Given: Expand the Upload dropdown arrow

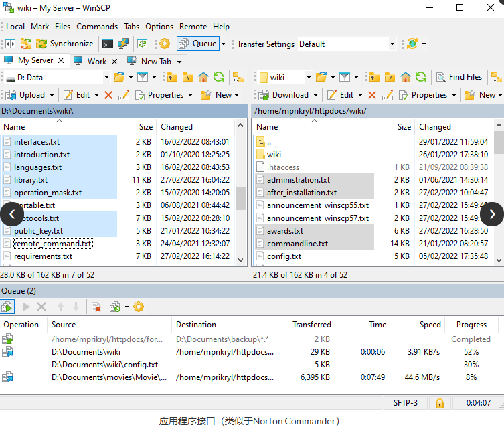Looking at the screenshot, I should (x=52, y=96).
